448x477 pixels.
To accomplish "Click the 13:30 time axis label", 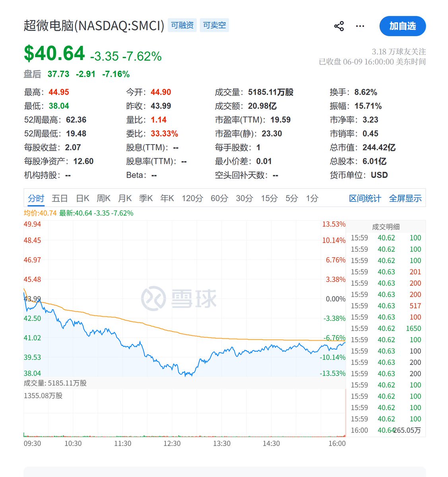I will tap(221, 443).
